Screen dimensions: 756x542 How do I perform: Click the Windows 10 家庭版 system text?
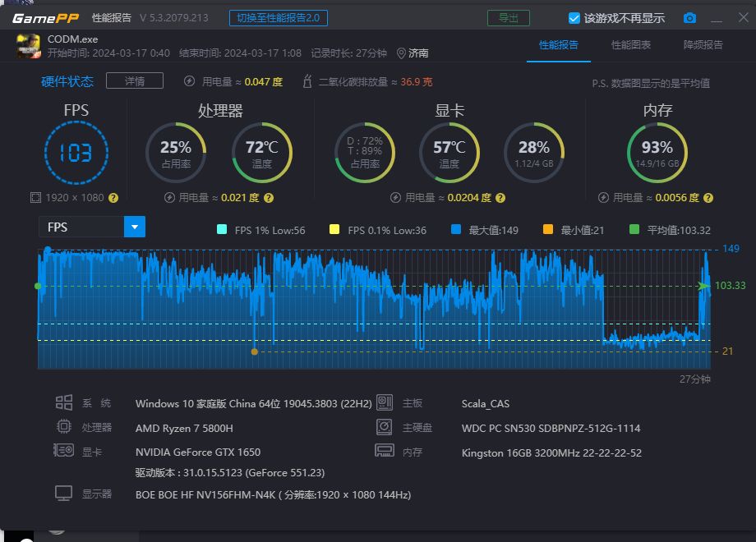[254, 404]
